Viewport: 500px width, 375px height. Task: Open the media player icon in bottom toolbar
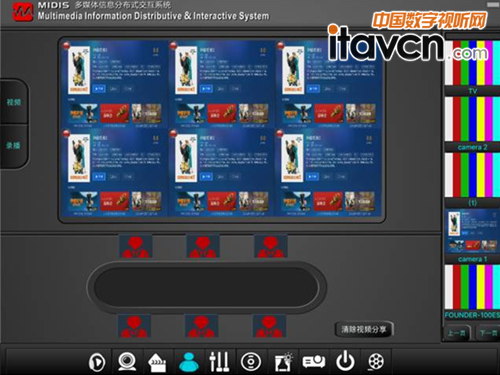tap(97, 362)
